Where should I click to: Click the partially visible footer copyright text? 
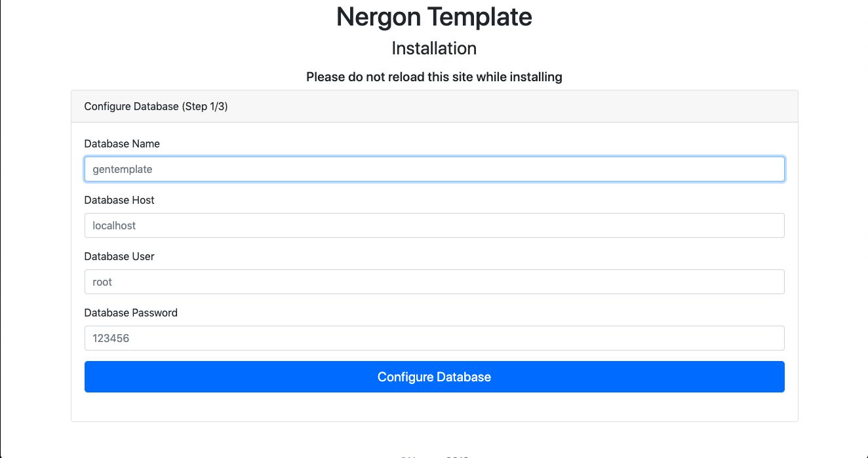click(x=434, y=456)
